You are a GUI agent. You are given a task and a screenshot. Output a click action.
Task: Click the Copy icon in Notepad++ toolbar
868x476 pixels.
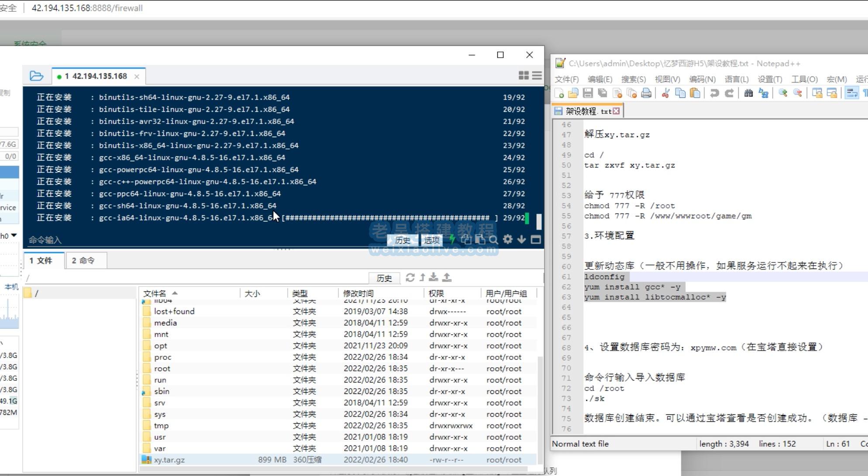pos(680,93)
